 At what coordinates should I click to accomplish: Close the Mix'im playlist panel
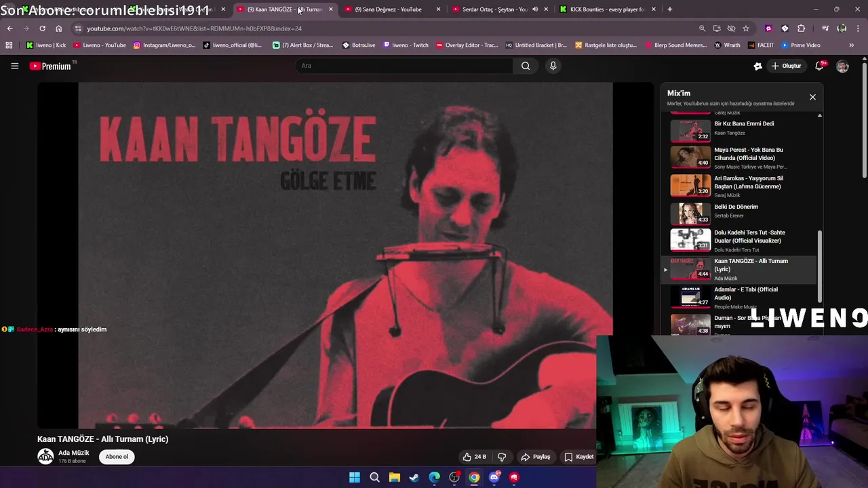pos(812,97)
